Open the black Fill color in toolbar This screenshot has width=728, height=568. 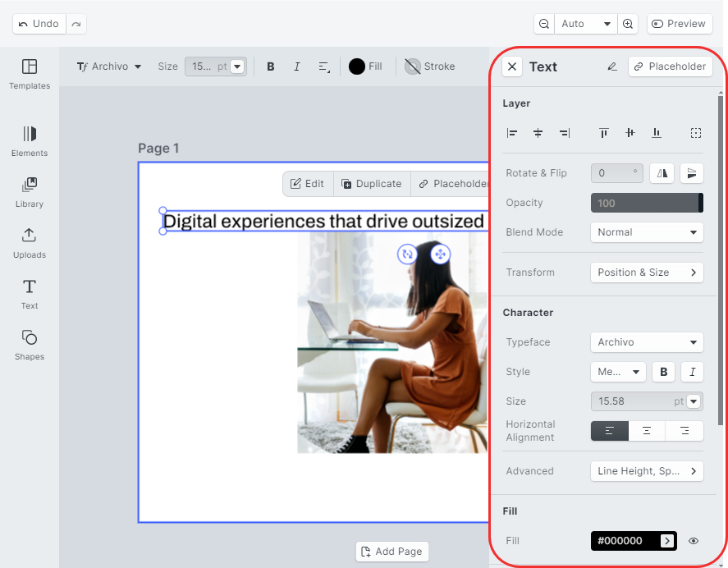365,66
